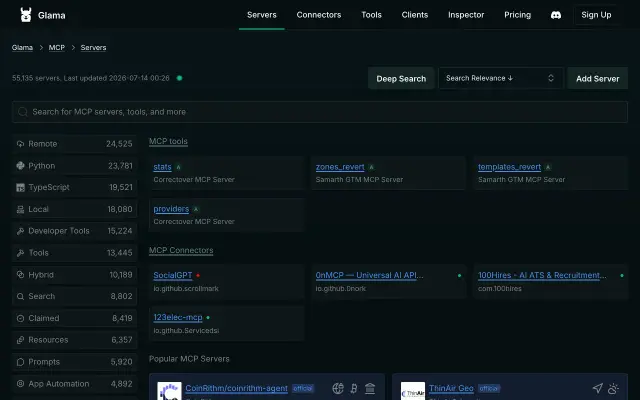The height and width of the screenshot is (400, 640).
Task: Open the SocialGPT connector link
Action: pyautogui.click(x=173, y=276)
